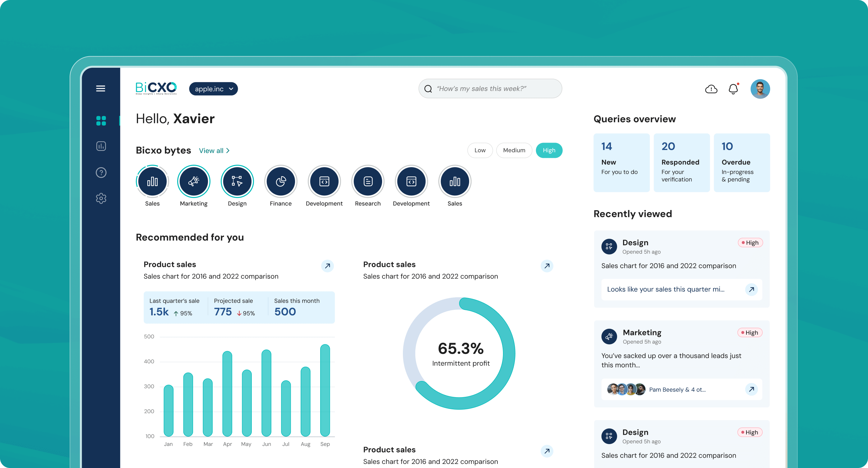Open the apple.inc company dropdown
Screen dimensions: 868x468
pyautogui.click(x=213, y=89)
